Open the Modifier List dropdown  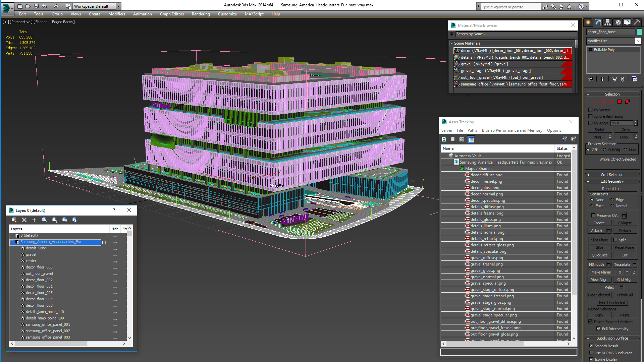click(x=638, y=41)
